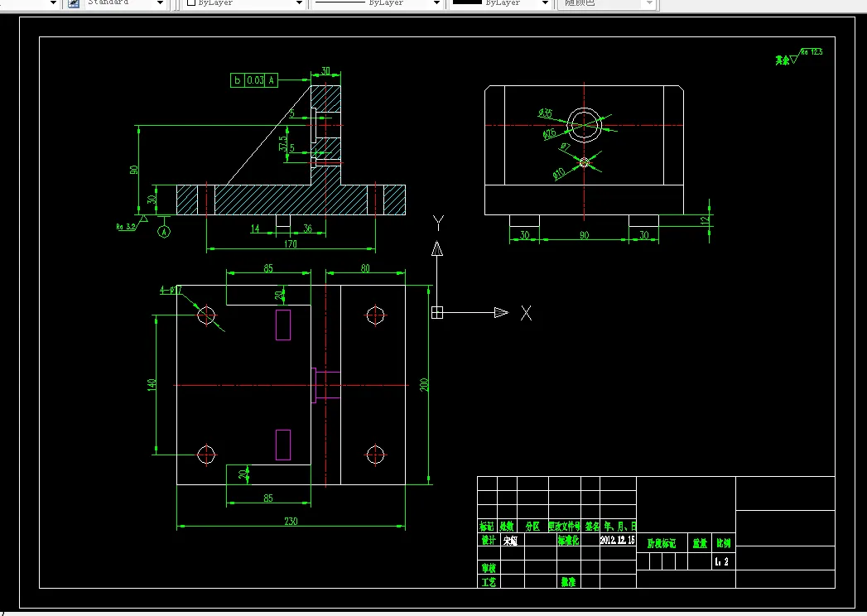Select the Ra 3.2 roughness symbol
This screenshot has height=616, width=867.
pyautogui.click(x=132, y=224)
